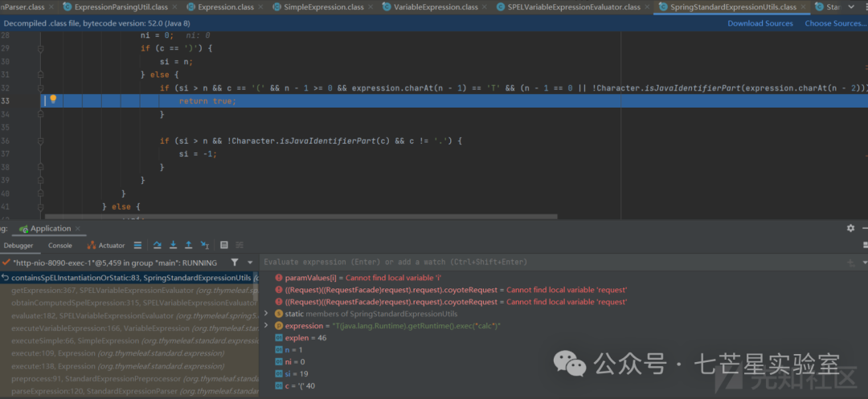
Task: Select execute:109 Expression stack frame
Action: (x=129, y=353)
